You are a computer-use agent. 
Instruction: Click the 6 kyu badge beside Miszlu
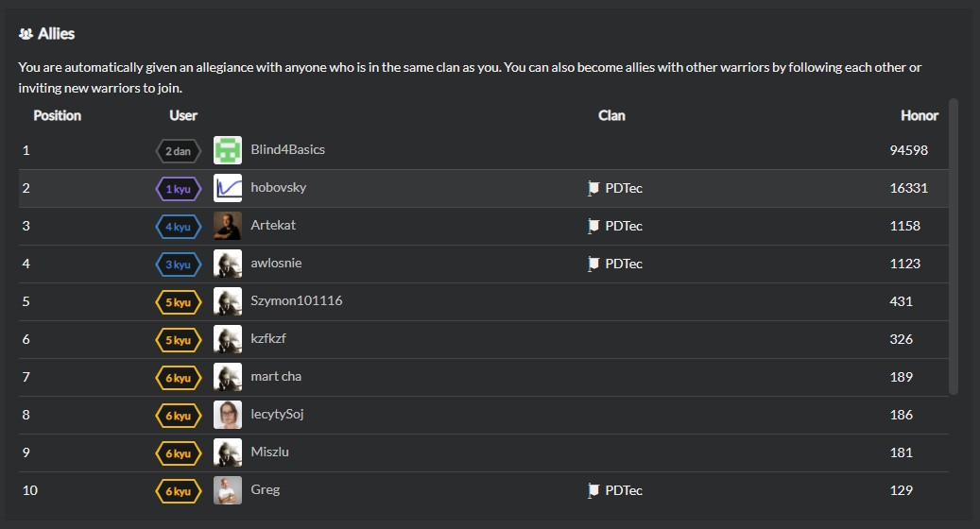pyautogui.click(x=178, y=453)
